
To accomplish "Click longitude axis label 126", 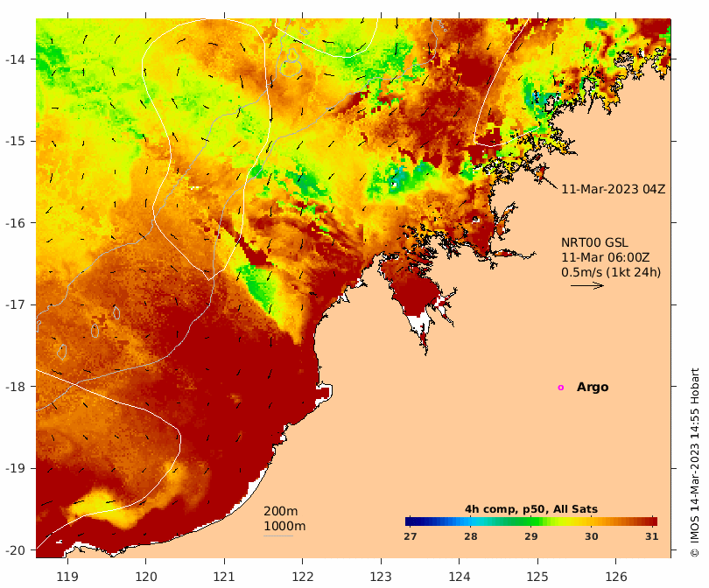I will click(x=616, y=577).
